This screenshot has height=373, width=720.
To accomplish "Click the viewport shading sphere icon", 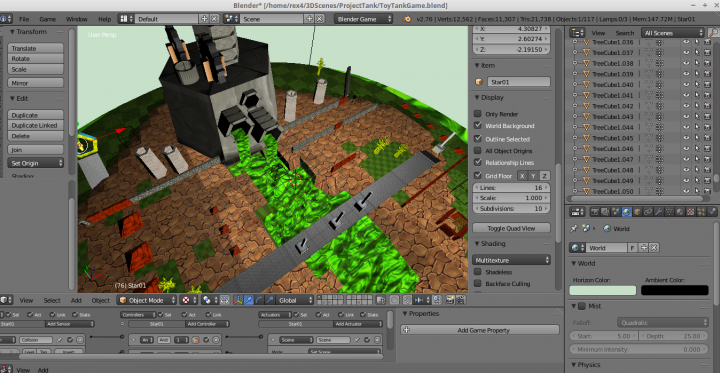I will (186, 300).
